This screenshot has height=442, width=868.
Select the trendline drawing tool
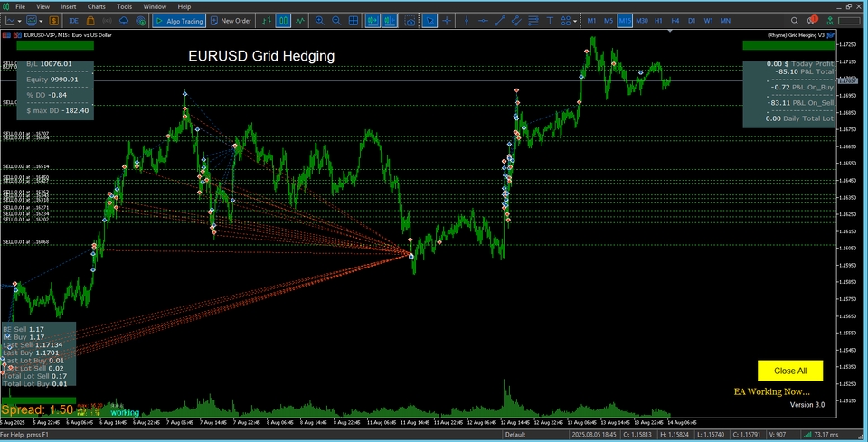pyautogui.click(x=500, y=21)
